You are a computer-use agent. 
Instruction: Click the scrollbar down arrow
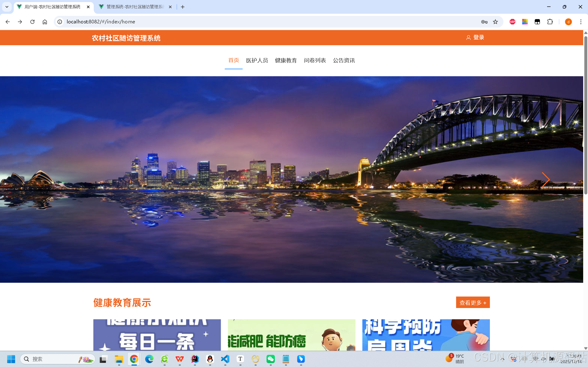click(585, 348)
